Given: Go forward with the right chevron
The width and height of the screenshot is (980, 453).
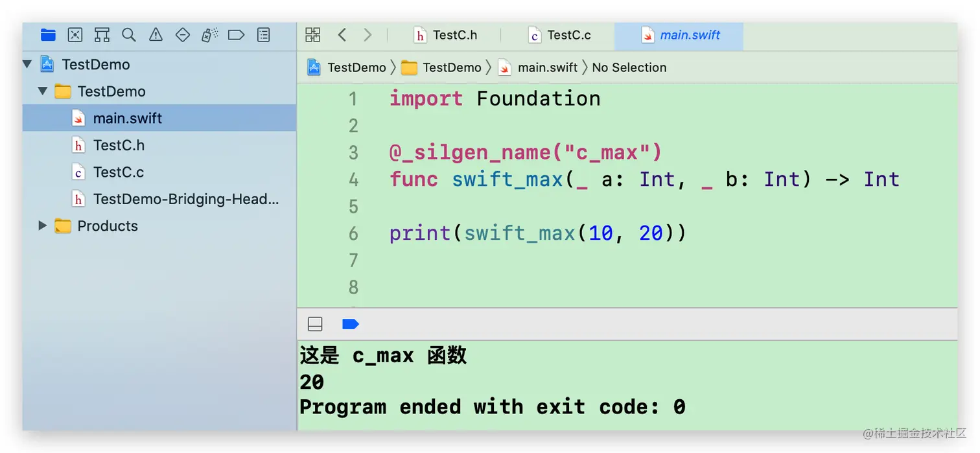Looking at the screenshot, I should pos(367,35).
